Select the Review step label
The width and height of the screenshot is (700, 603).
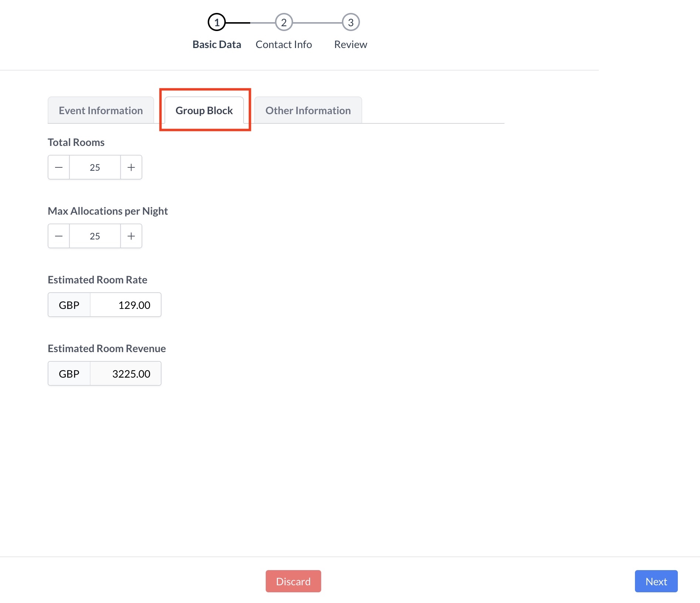click(x=350, y=44)
